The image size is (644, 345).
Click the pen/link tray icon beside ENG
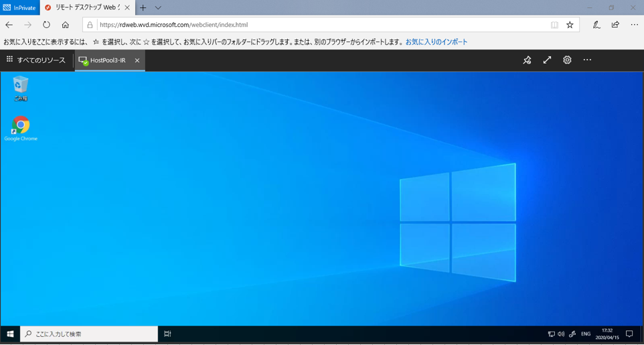pos(572,334)
